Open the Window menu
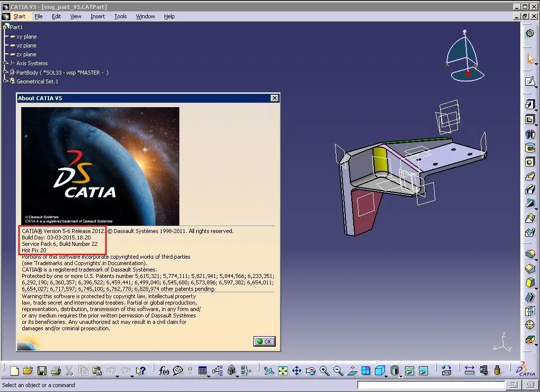 145,16
